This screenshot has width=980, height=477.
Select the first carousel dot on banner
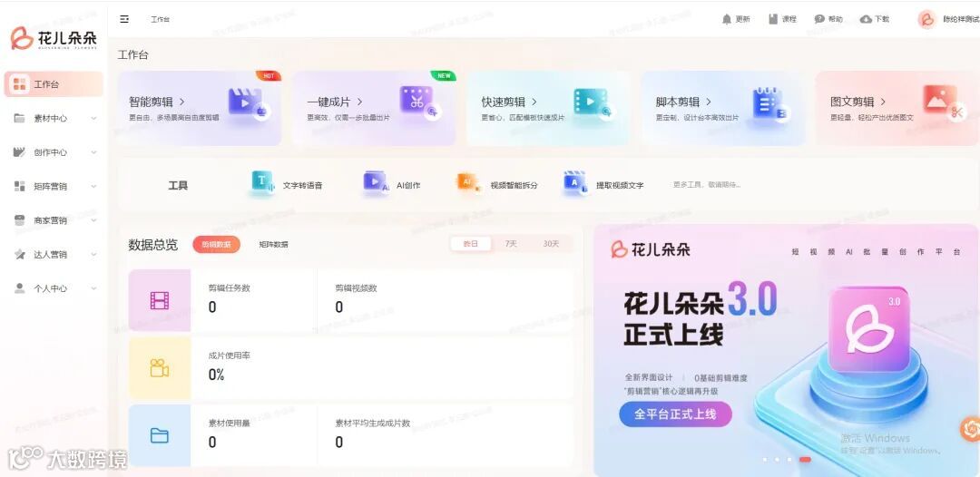click(x=765, y=460)
